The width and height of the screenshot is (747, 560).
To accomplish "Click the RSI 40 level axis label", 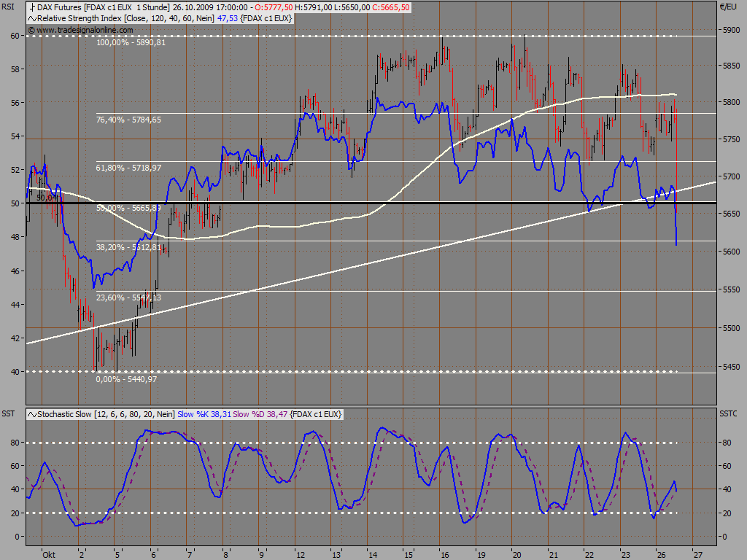I will (15, 372).
